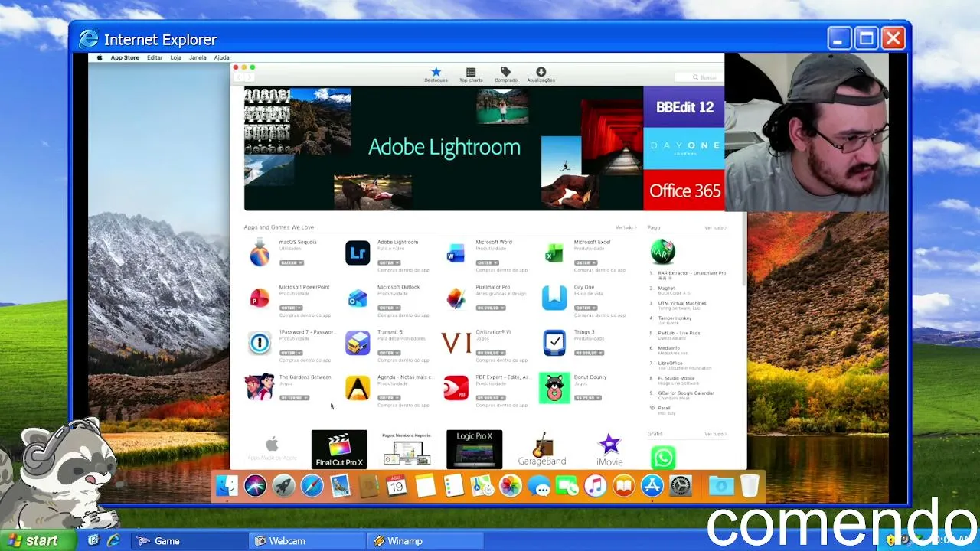Click OBTER button for Adobe Lightroom
The width and height of the screenshot is (980, 551).
tap(389, 262)
